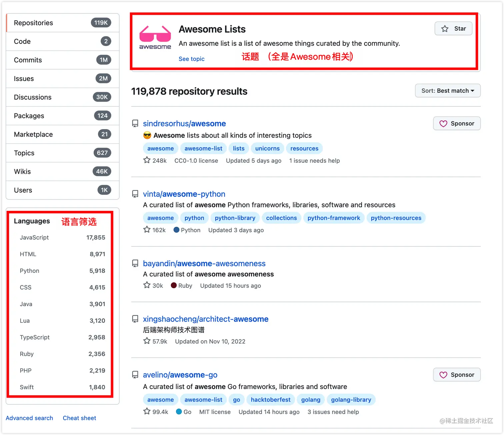The image size is (504, 435).
Task: Click the golang-library topic tag
Action: coord(351,400)
